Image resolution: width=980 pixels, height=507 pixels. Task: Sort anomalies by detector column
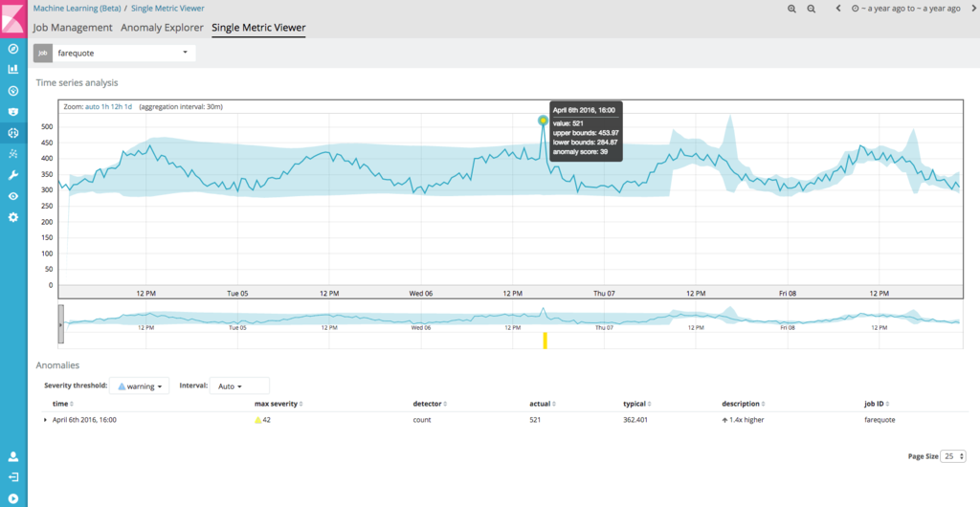[x=430, y=404]
